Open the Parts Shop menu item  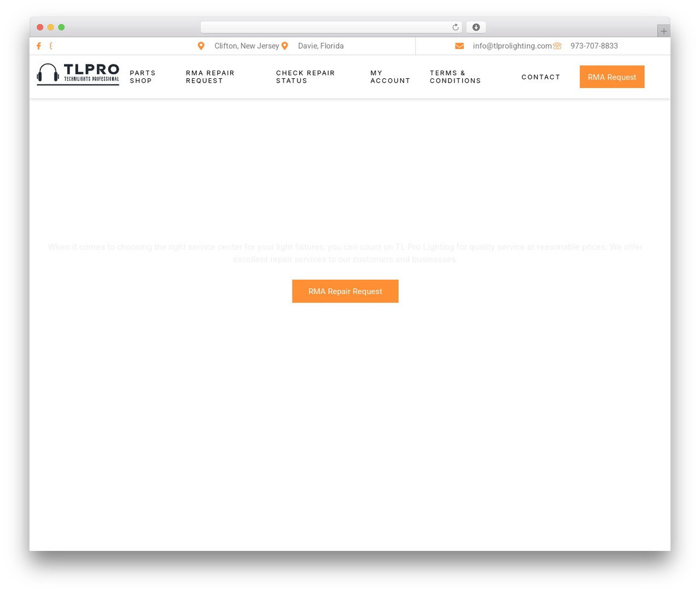[143, 77]
